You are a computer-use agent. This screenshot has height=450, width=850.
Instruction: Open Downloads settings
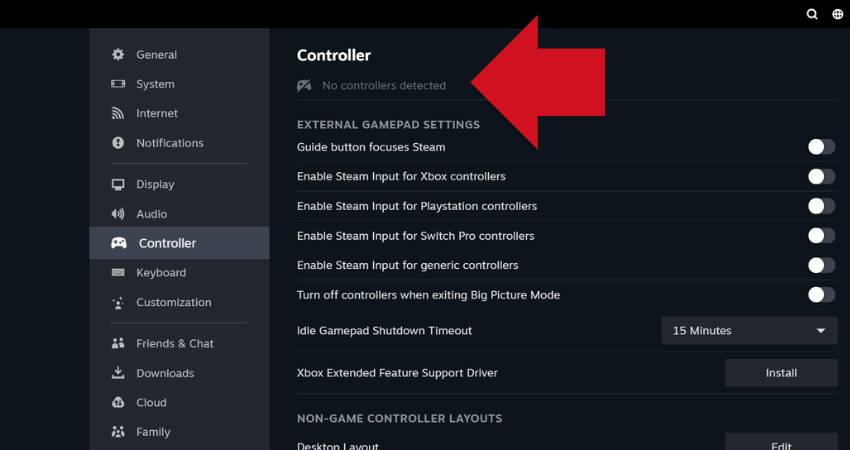[179, 373]
